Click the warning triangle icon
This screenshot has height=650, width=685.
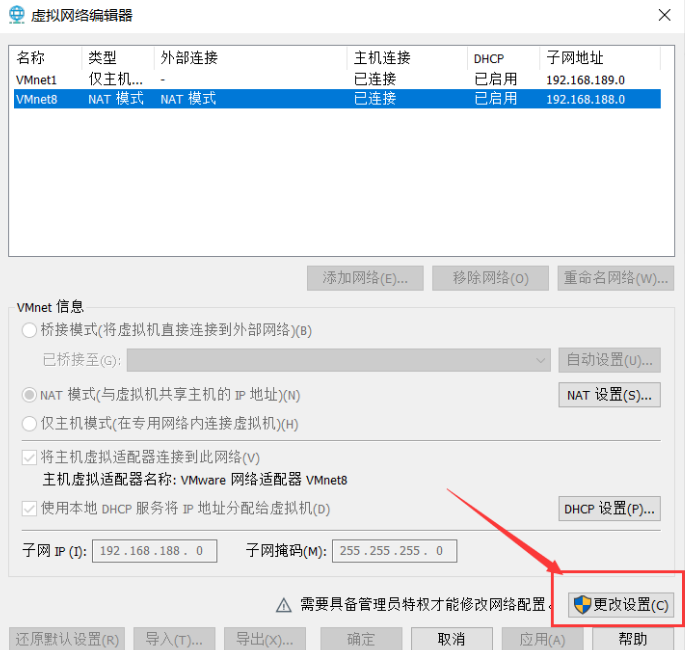click(x=284, y=605)
